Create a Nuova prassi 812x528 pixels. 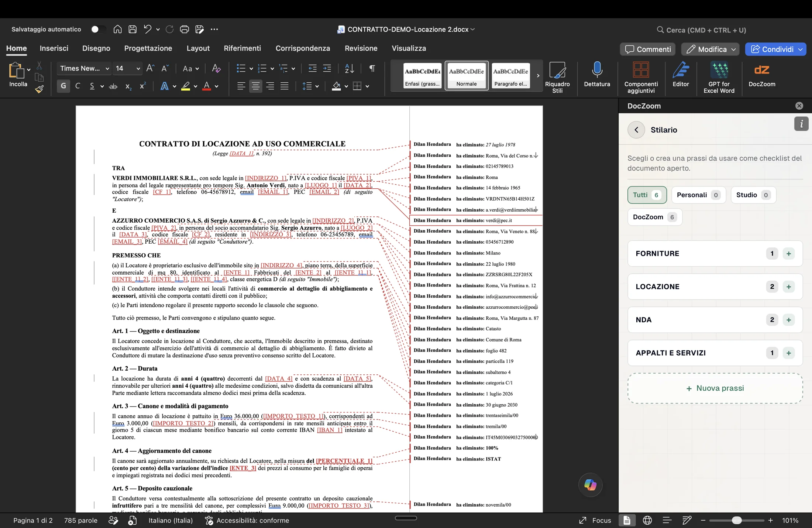pyautogui.click(x=715, y=388)
